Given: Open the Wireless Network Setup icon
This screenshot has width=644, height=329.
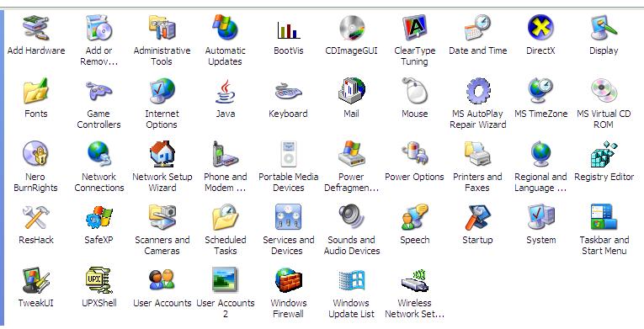Looking at the screenshot, I should (x=414, y=280).
